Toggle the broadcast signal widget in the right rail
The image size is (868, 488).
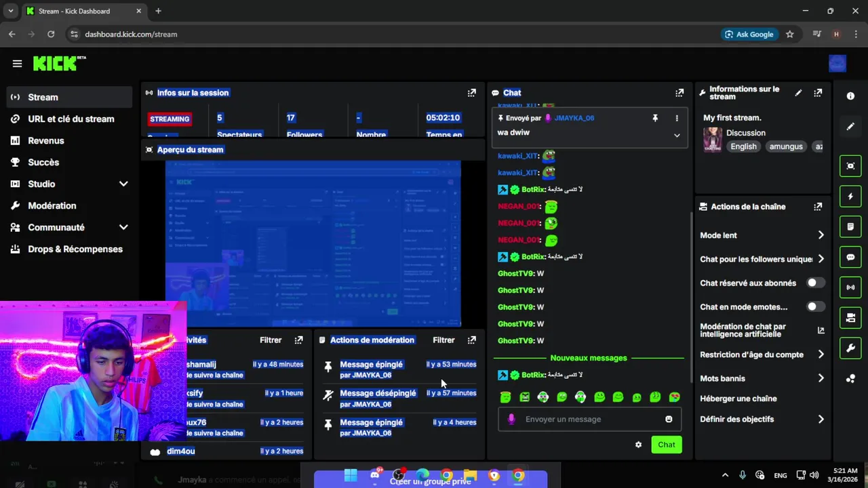coord(850,287)
